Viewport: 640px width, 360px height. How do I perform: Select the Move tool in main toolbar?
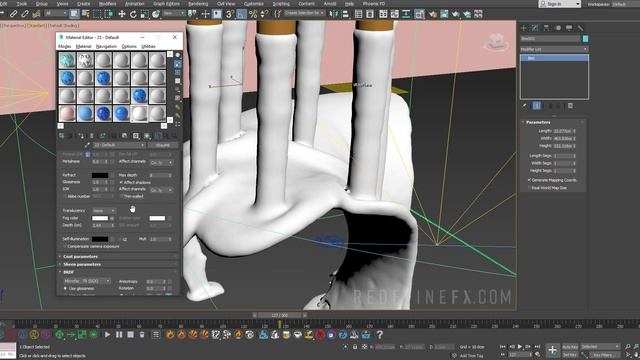pyautogui.click(x=122, y=14)
